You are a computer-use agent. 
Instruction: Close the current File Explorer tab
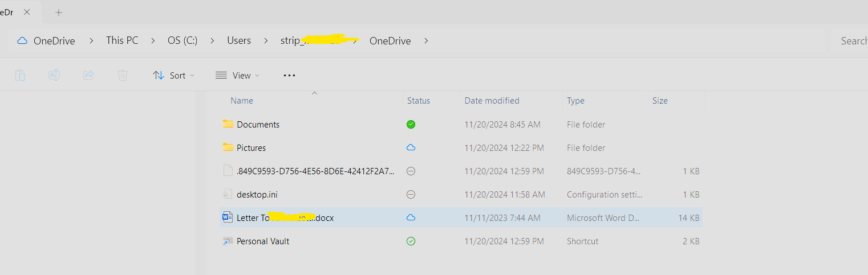click(27, 12)
